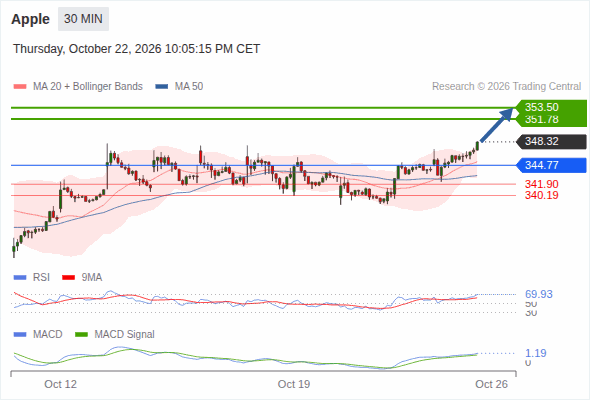Click the 9MA red legend swatch
The height and width of the screenshot is (400, 590).
tap(68, 278)
